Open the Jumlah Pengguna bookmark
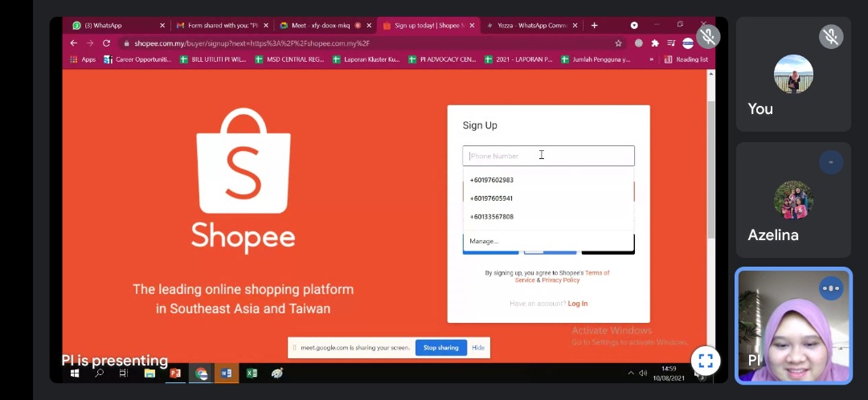The image size is (868, 400). tap(596, 59)
